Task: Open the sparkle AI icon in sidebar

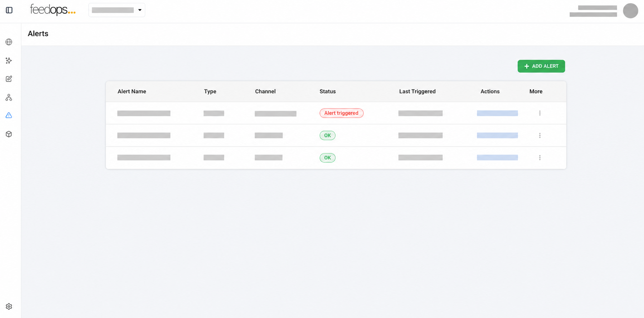Action: tap(9, 60)
